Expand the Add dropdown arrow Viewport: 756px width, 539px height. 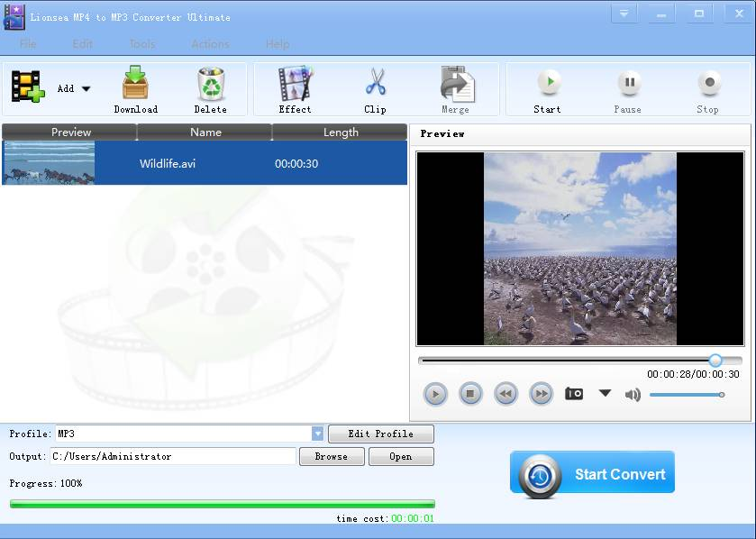[x=86, y=88]
